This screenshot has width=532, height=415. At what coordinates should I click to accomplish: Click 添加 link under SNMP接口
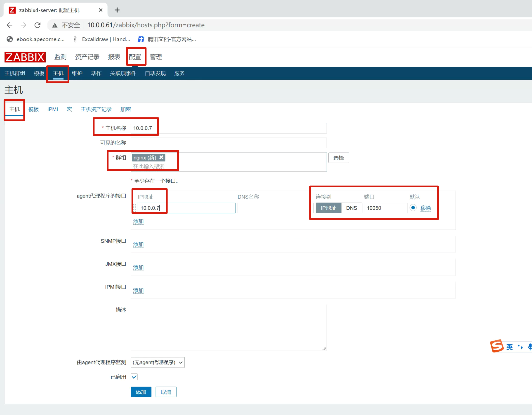pyautogui.click(x=138, y=244)
